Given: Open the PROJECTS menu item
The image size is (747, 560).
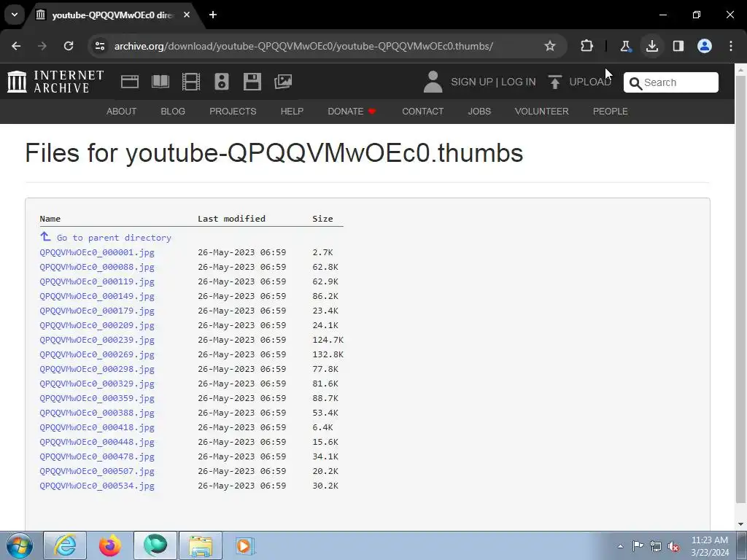Looking at the screenshot, I should pos(233,112).
